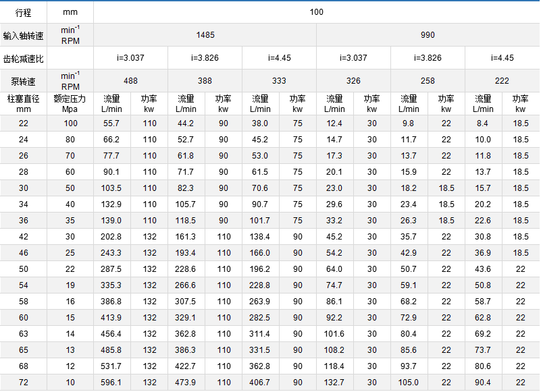The height and width of the screenshot is (392, 541).
Task: Select flow value 596.1
Action: 111,383
